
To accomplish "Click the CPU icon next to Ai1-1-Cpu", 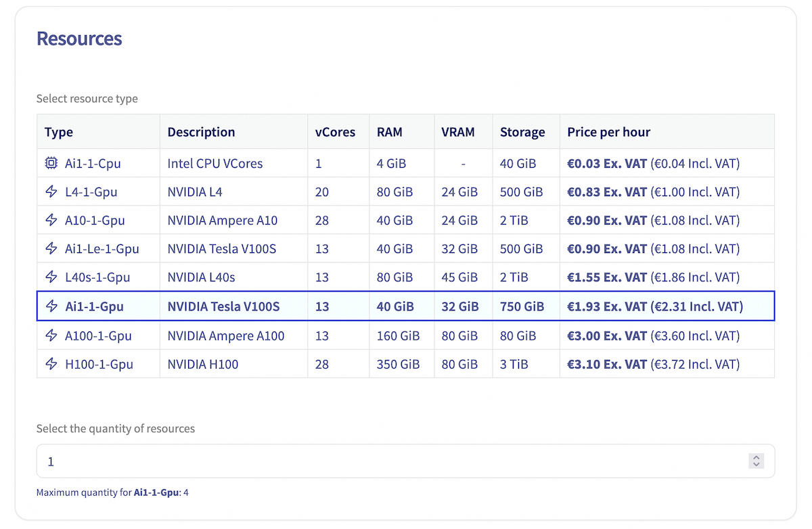I will pos(51,163).
